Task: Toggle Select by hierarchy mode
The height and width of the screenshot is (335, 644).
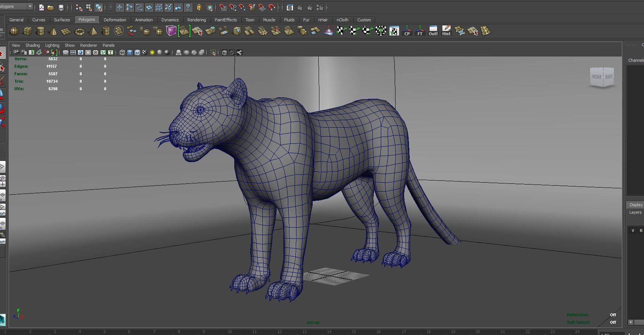Action: coord(79,7)
